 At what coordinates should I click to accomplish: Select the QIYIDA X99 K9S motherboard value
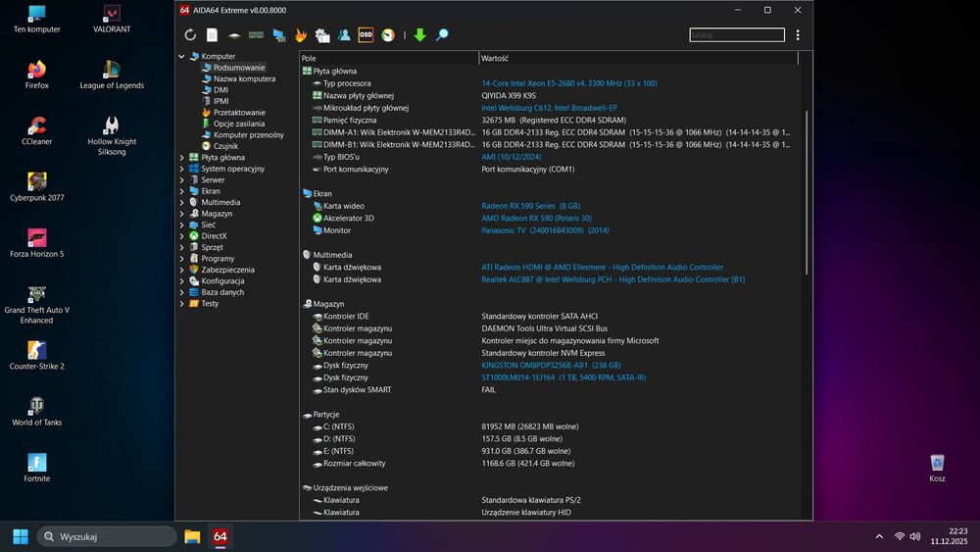click(x=508, y=96)
